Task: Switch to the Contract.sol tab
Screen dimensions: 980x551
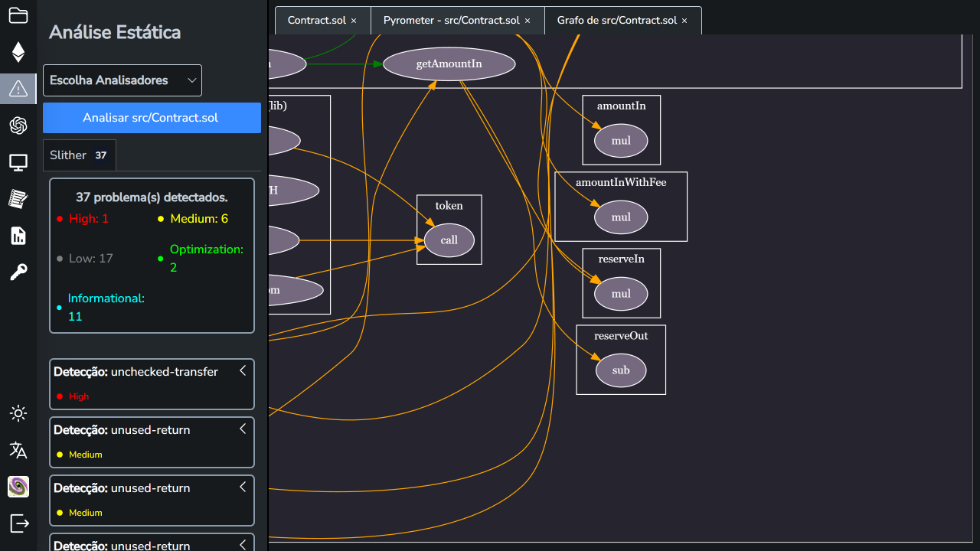Action: point(317,21)
